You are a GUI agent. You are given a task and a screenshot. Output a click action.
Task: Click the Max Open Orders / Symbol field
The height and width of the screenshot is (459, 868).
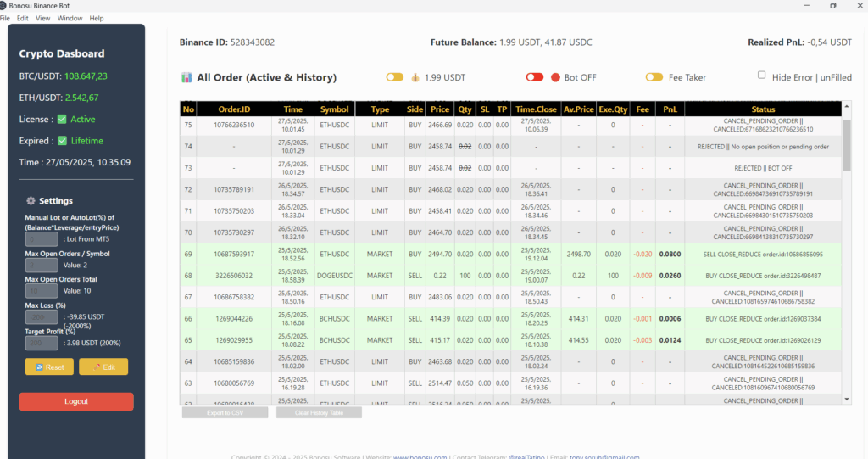pos(42,265)
